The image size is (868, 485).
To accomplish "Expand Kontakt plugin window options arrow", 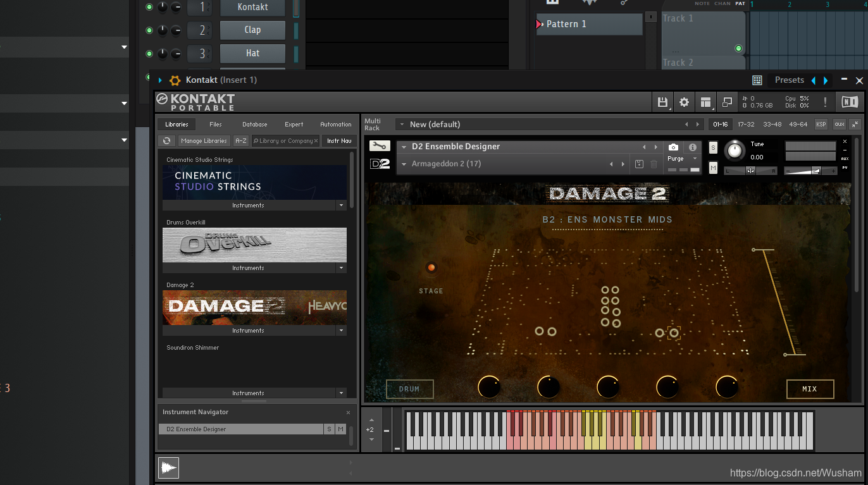I will coord(160,80).
